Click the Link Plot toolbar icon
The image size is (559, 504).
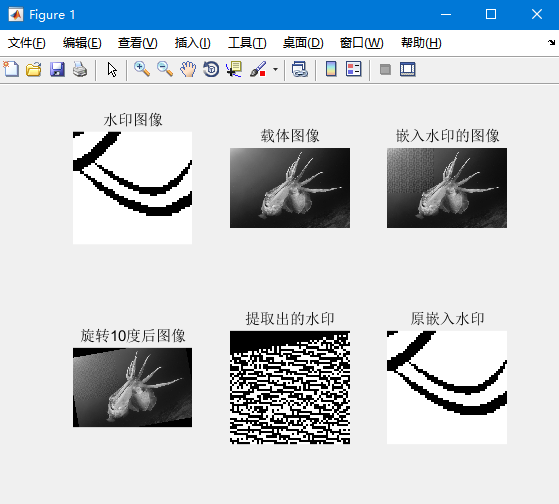click(299, 69)
